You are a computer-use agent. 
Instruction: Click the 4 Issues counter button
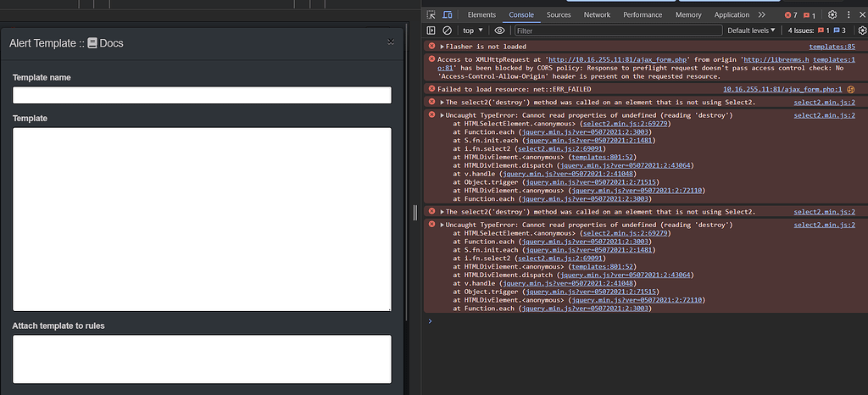point(816,31)
